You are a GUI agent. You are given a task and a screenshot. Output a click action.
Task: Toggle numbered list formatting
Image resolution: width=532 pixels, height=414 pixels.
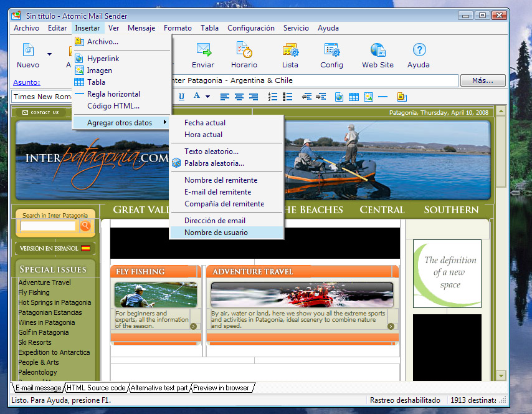273,97
